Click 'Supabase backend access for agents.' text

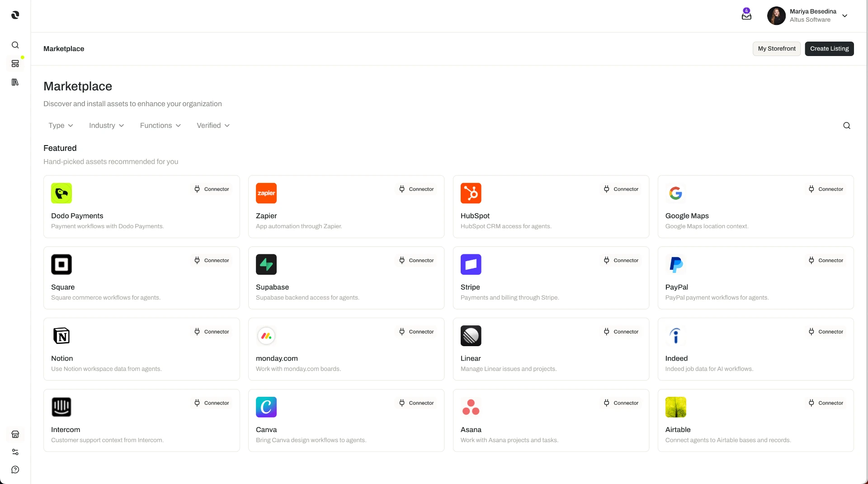(x=307, y=298)
